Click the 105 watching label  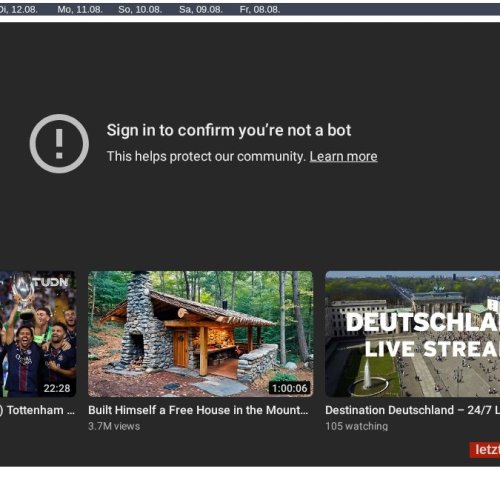(x=357, y=426)
